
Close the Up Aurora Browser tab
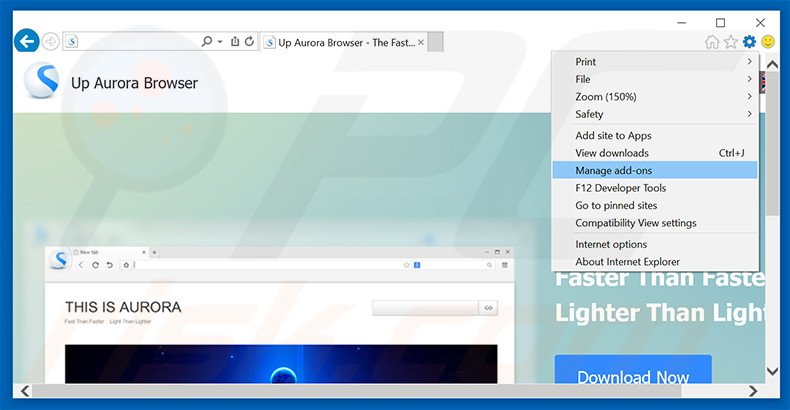click(421, 42)
